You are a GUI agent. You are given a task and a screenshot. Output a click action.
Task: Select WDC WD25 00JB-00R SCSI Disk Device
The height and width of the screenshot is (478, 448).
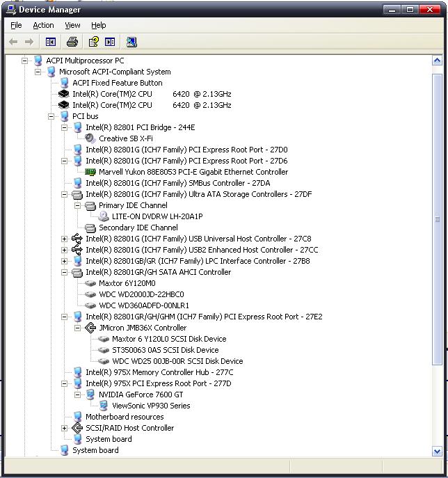click(x=177, y=361)
